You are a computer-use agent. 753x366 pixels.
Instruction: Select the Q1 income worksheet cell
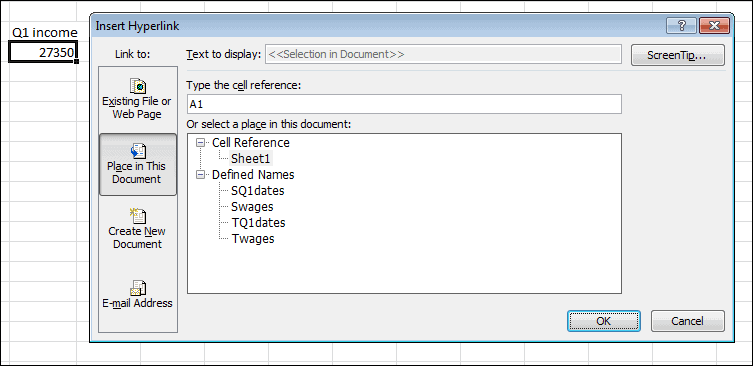(43, 33)
